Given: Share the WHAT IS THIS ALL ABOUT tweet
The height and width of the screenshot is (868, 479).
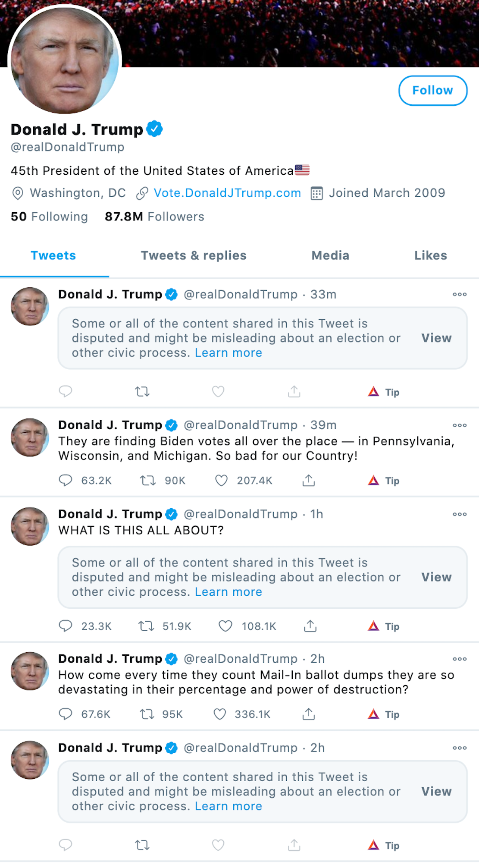Looking at the screenshot, I should click(310, 626).
